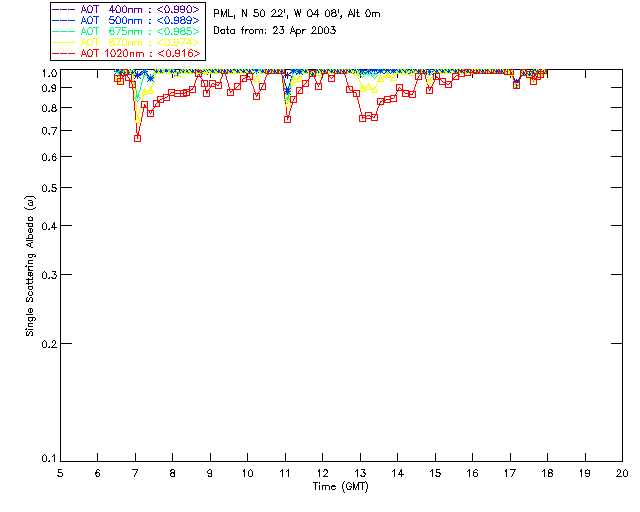Viewport: 640px width, 512px height.
Task: Click the x-axis tick label 11
Action: click(x=285, y=473)
